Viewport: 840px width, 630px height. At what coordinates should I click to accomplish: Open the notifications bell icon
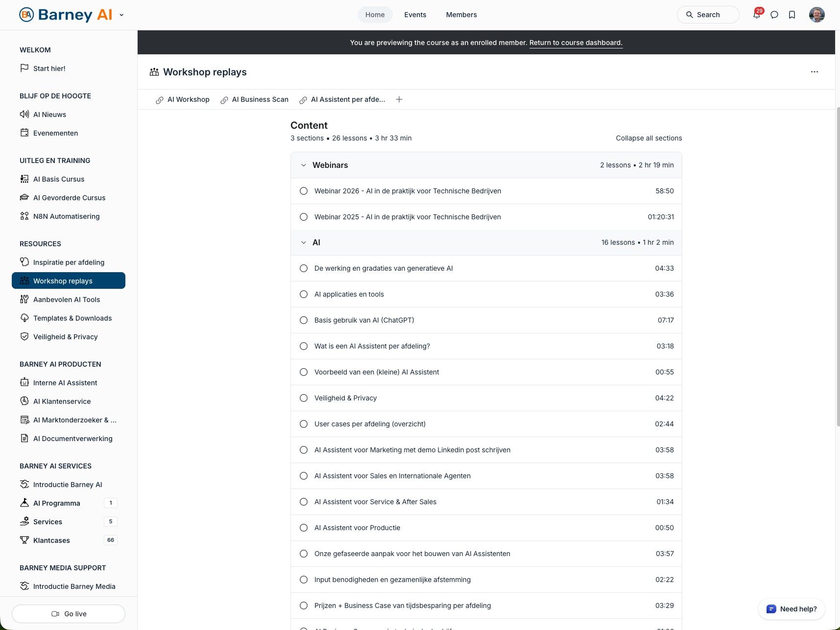[756, 15]
